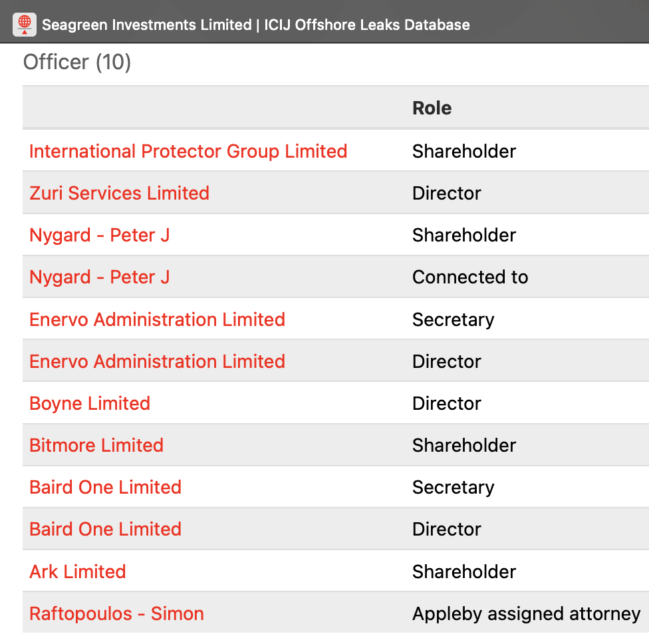The height and width of the screenshot is (644, 649).
Task: Click the Officer (10) section heading
Action: click(x=77, y=63)
